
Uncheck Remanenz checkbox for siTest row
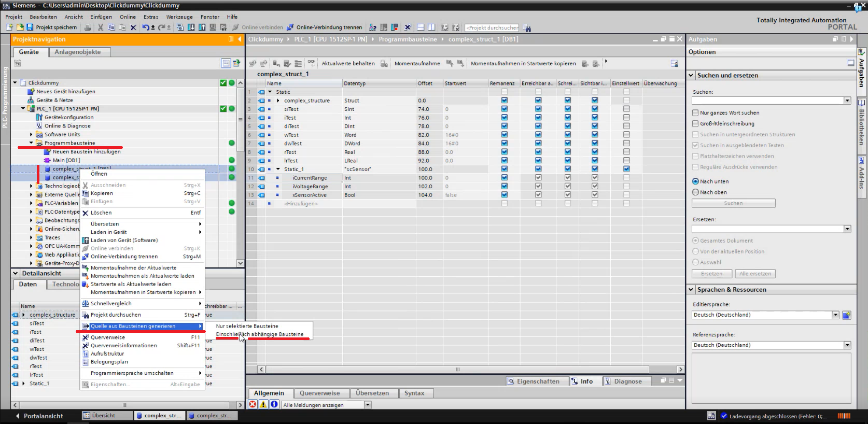pyautogui.click(x=504, y=109)
